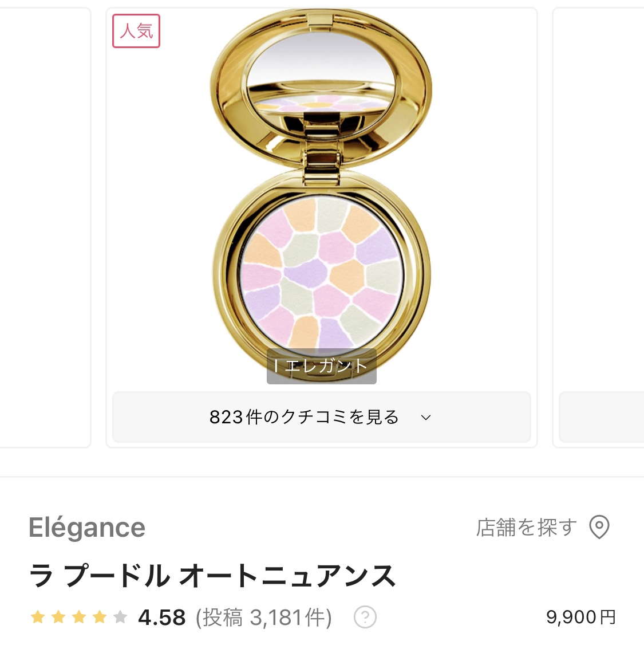Expand the next card's review bar
This screenshot has width=644, height=645.
[x=601, y=418]
